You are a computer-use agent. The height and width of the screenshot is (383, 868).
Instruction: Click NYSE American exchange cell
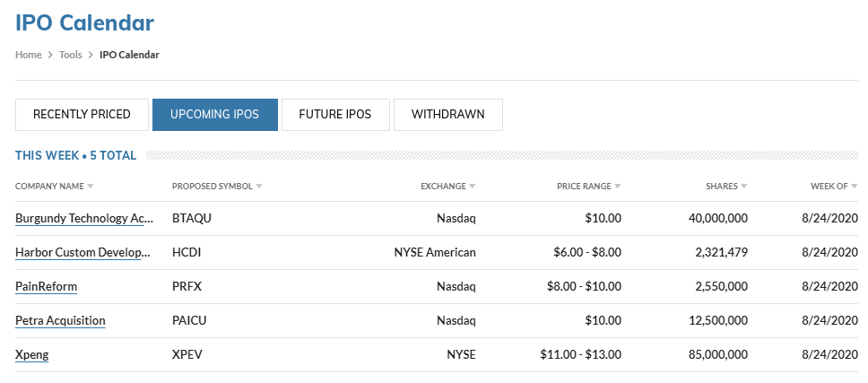(435, 253)
